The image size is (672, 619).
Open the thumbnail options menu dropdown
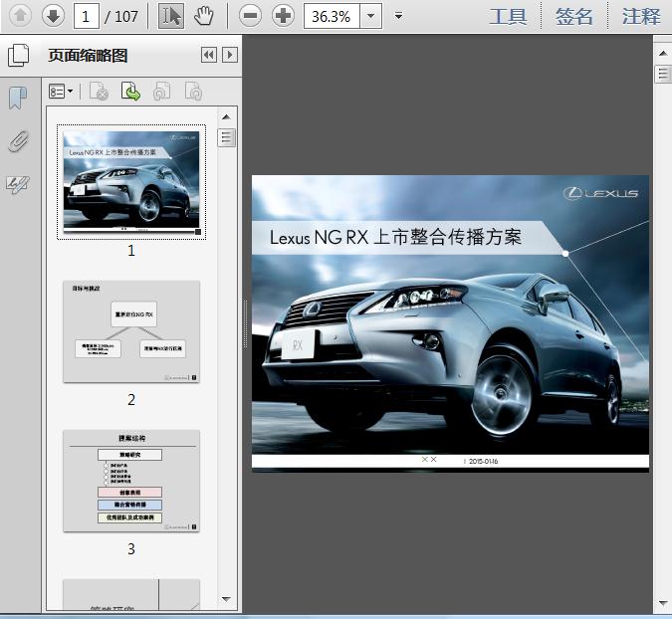(x=62, y=92)
